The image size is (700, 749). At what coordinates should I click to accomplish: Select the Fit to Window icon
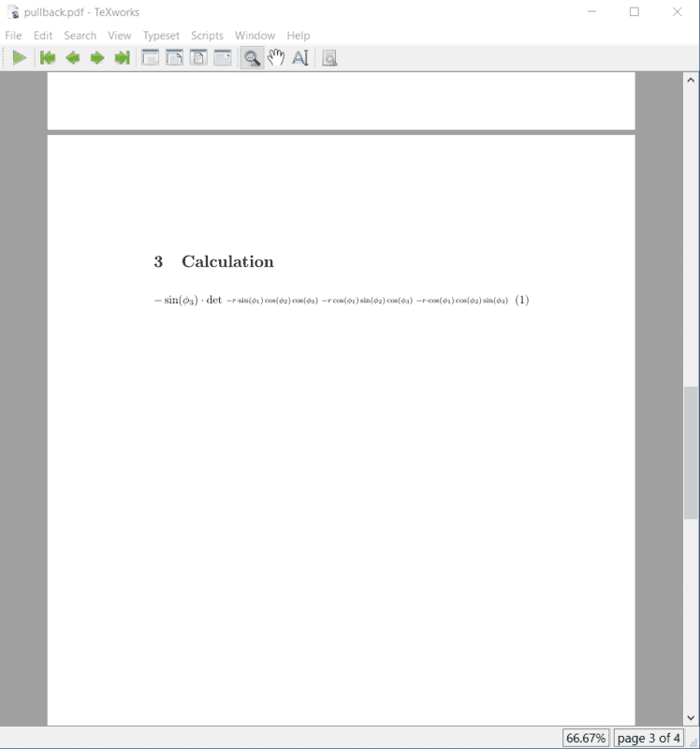point(198,58)
